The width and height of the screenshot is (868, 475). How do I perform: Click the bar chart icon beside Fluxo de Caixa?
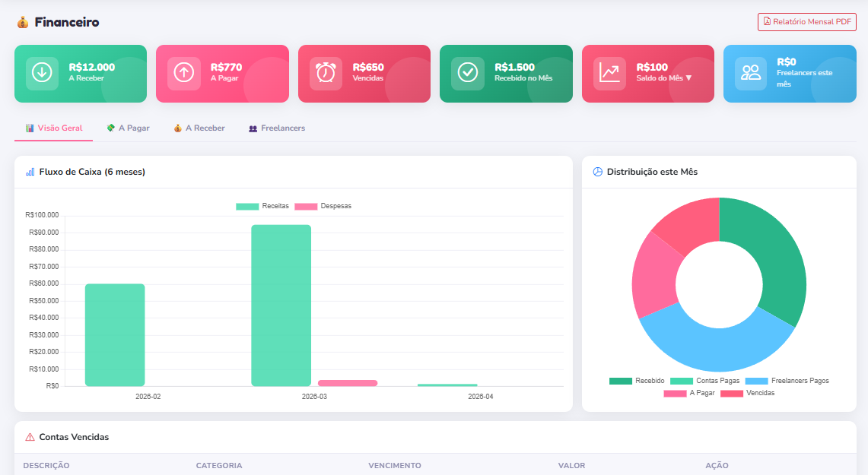(x=30, y=172)
